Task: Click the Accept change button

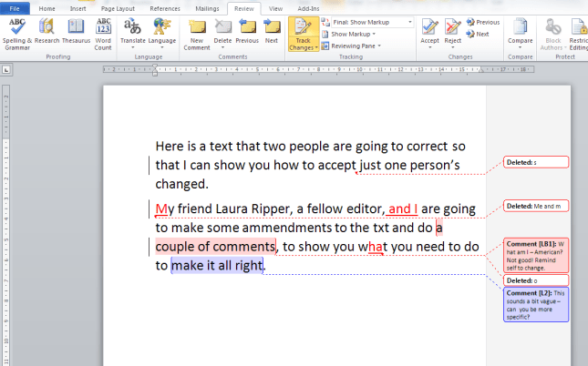Action: pyautogui.click(x=429, y=31)
